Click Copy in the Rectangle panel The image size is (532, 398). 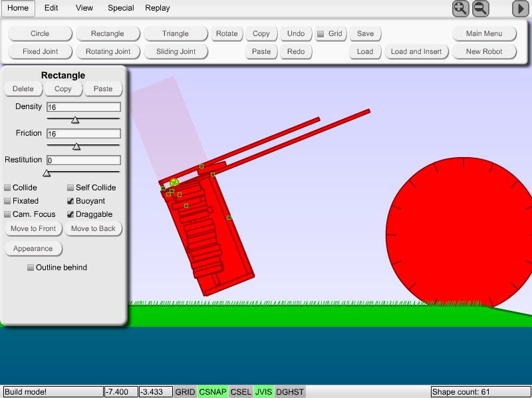click(63, 89)
